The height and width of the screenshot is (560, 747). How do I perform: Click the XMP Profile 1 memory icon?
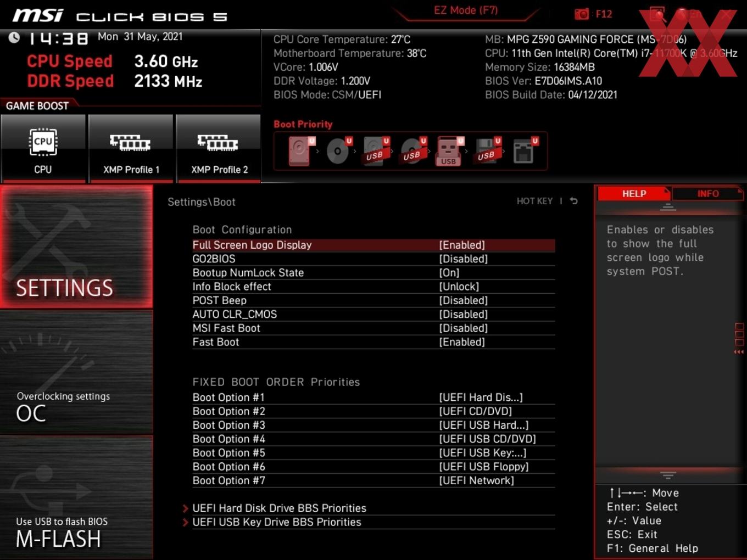[130, 143]
